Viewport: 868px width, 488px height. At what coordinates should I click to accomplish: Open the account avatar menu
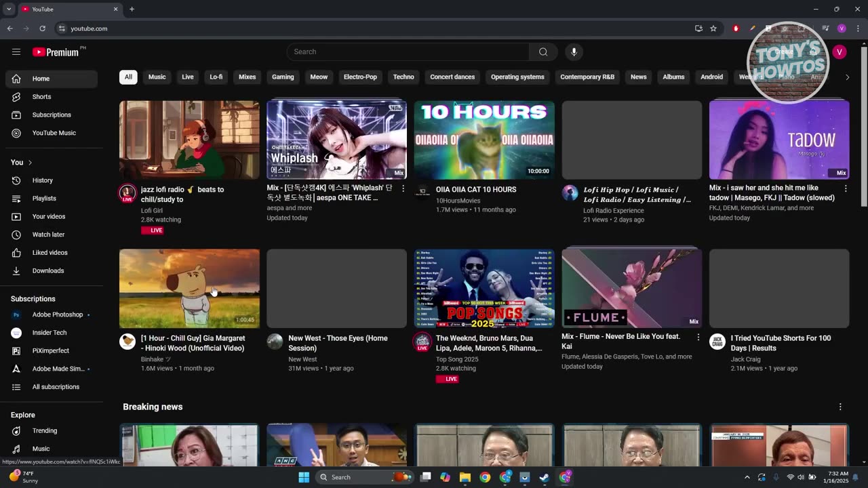840,52
